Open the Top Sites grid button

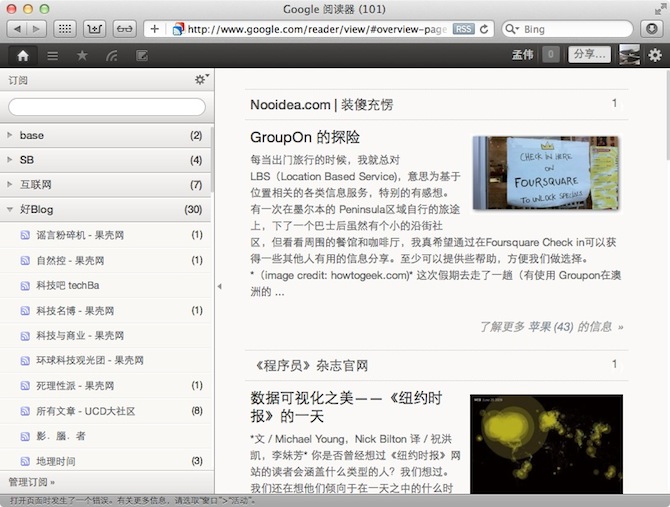pyautogui.click(x=65, y=29)
